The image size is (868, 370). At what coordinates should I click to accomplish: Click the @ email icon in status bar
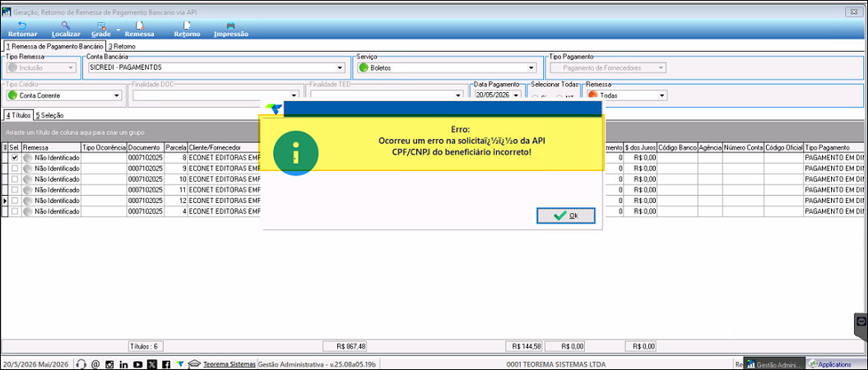pos(95,364)
